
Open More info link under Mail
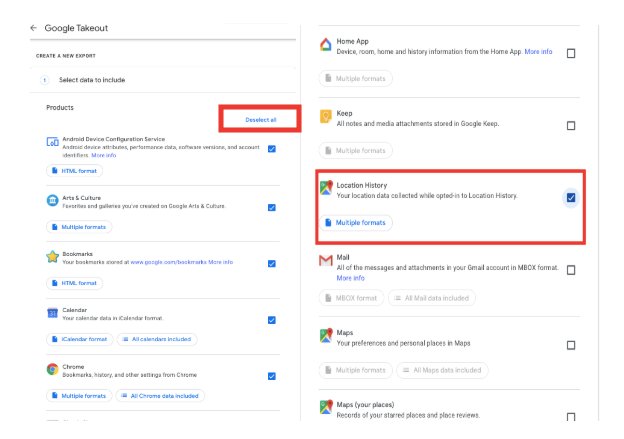pos(351,278)
